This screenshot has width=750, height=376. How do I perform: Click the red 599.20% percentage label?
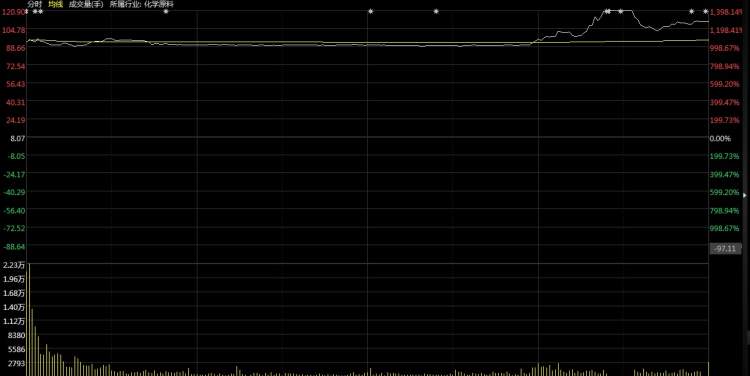click(x=725, y=84)
